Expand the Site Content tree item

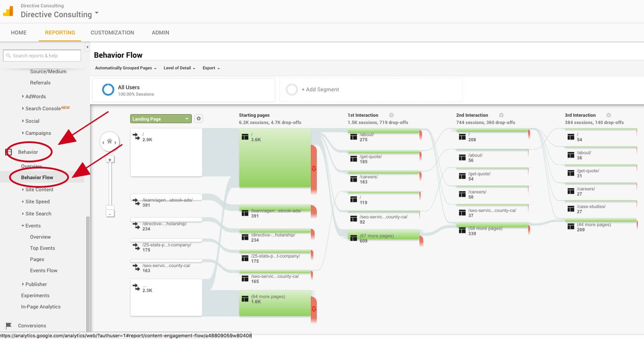click(23, 190)
